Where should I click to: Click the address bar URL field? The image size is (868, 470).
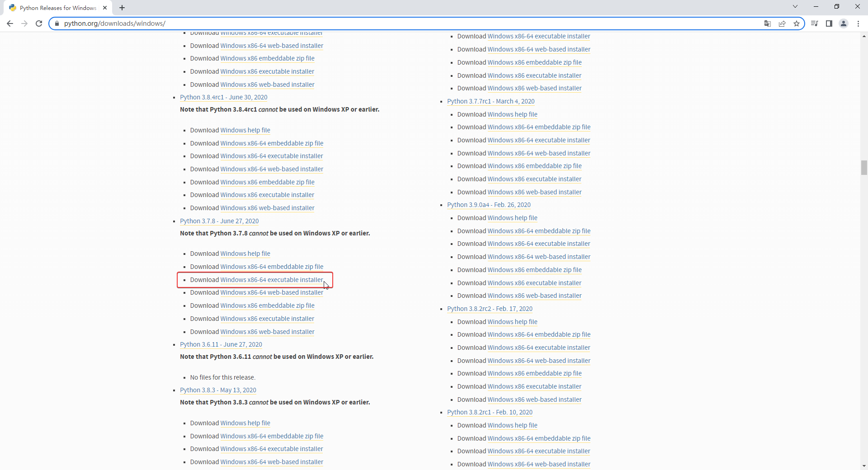click(x=407, y=23)
